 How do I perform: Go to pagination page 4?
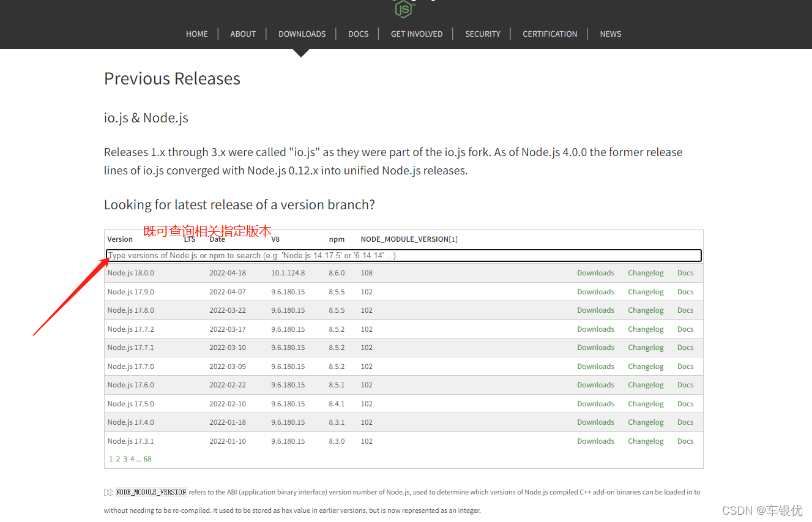(x=132, y=459)
